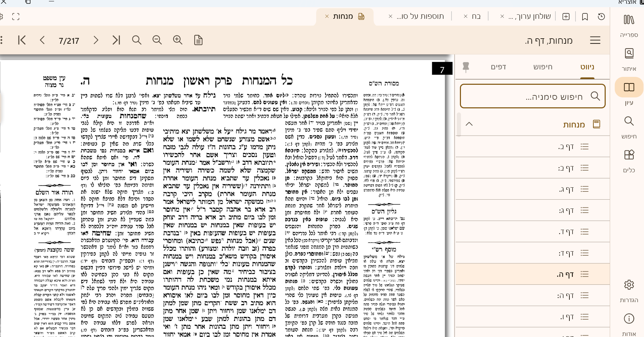
Task: Open the תוספות על tab
Action: [x=420, y=16]
